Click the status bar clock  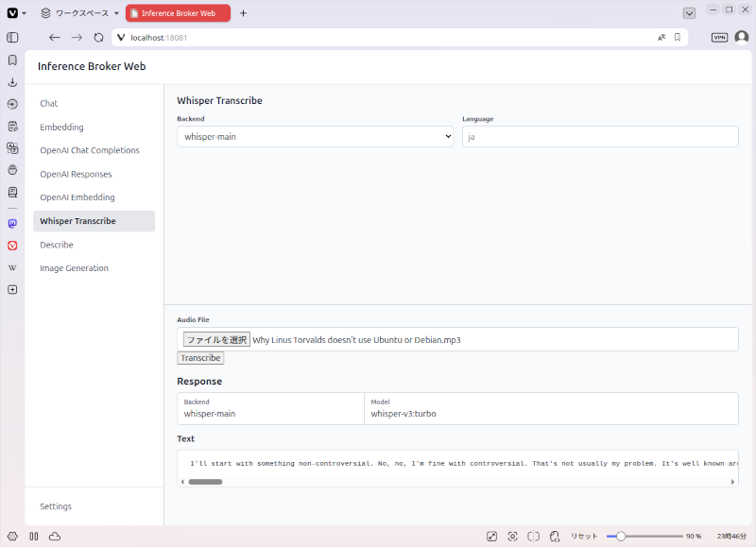tap(731, 537)
